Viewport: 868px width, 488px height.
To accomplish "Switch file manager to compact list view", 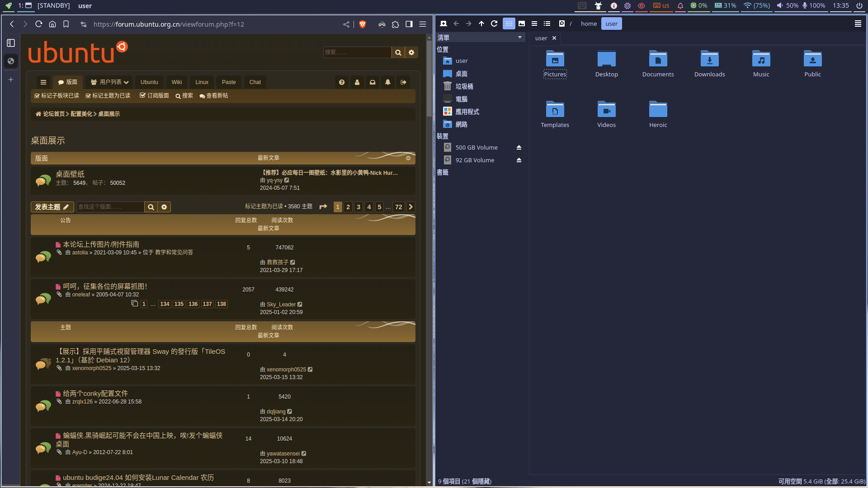I will 534,23.
